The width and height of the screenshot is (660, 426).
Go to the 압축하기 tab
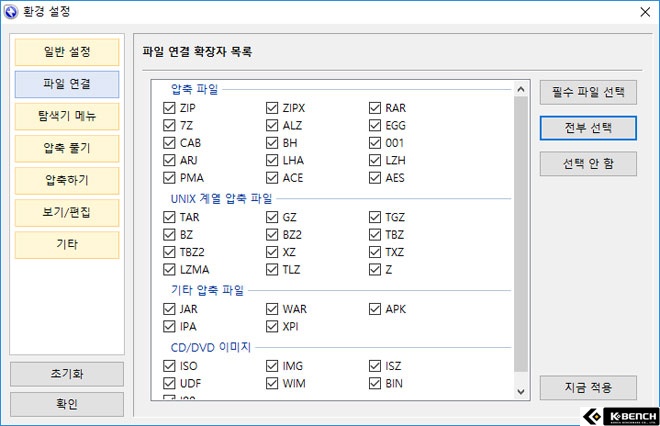67,180
